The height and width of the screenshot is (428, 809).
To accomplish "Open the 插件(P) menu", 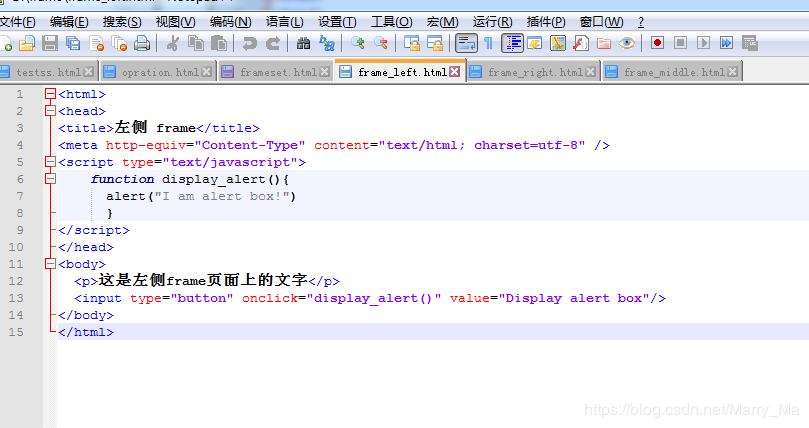I will (x=546, y=22).
